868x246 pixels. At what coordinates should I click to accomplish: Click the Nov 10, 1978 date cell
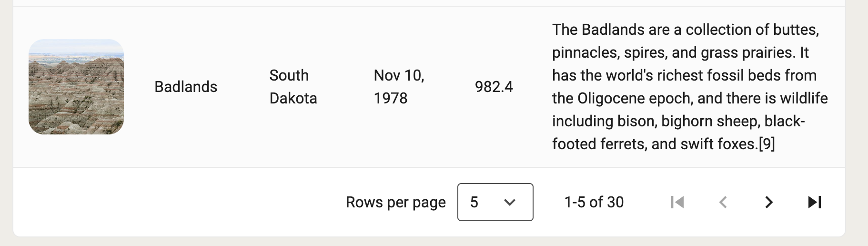pyautogui.click(x=399, y=87)
